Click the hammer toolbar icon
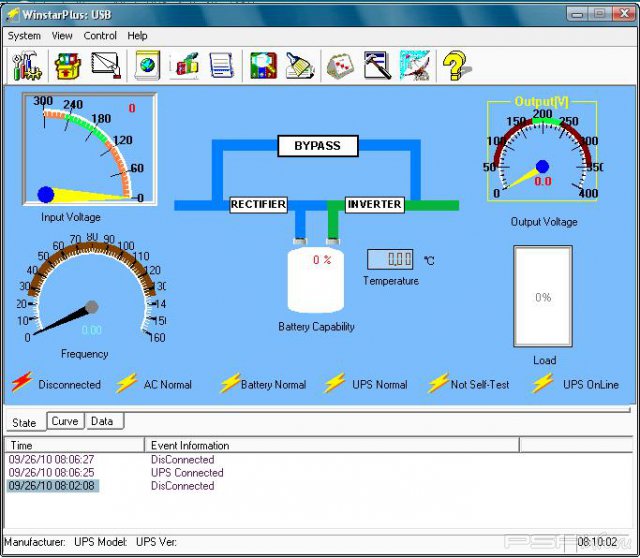Viewport: 640px width, 558px height. point(377,66)
